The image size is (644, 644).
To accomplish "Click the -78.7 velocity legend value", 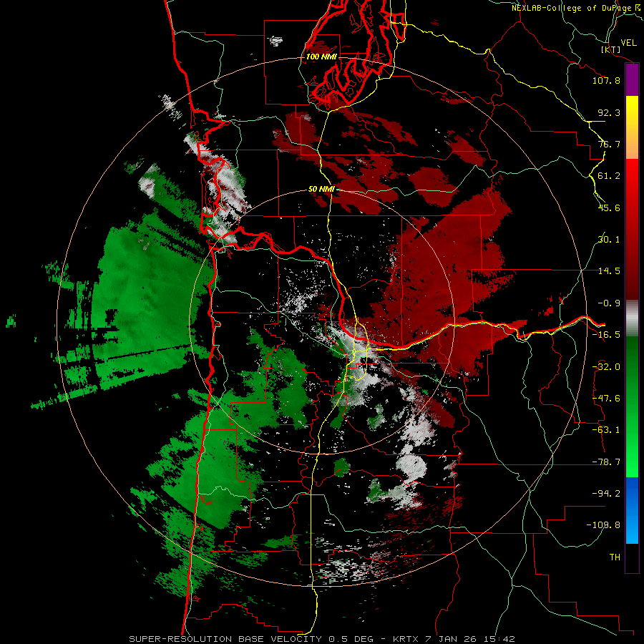I will coord(606,462).
